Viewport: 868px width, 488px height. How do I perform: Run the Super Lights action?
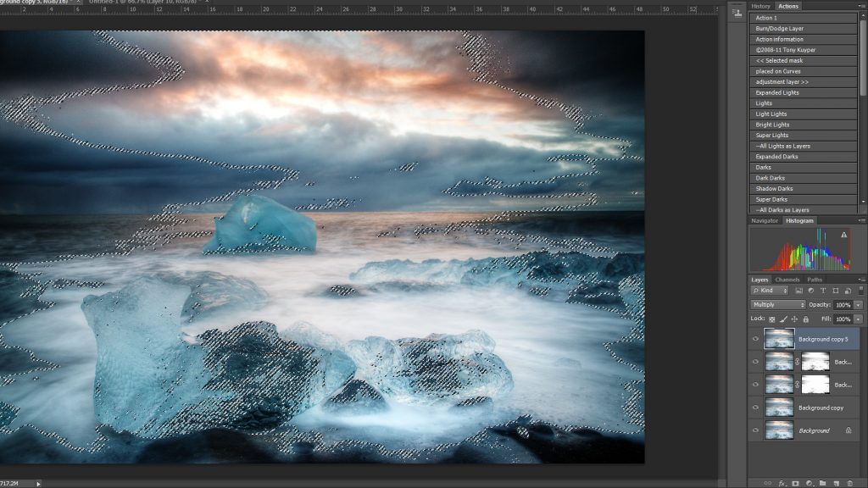coord(804,136)
